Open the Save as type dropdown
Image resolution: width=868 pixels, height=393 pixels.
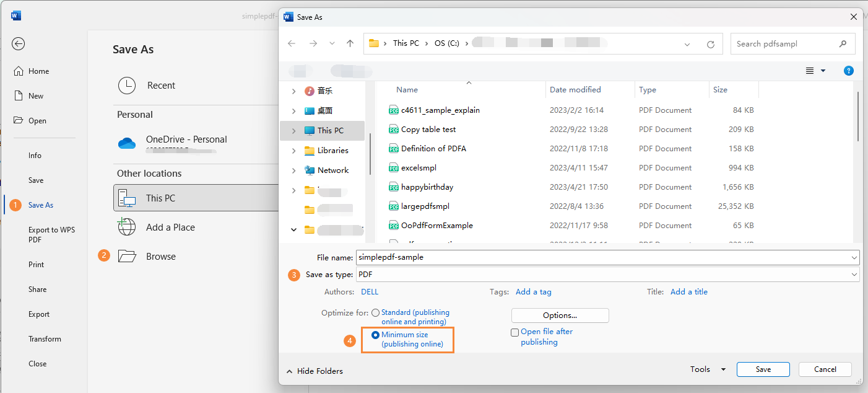(x=854, y=274)
